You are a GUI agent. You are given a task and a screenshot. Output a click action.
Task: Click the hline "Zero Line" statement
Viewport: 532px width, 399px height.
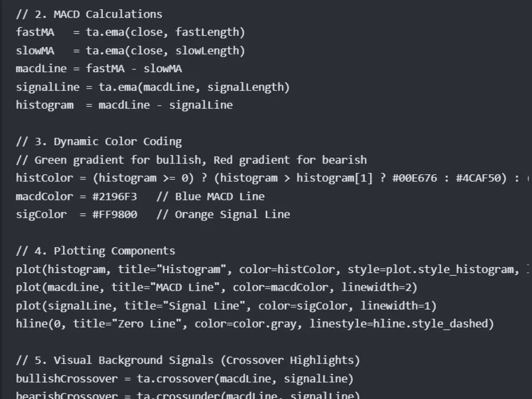[255, 324]
